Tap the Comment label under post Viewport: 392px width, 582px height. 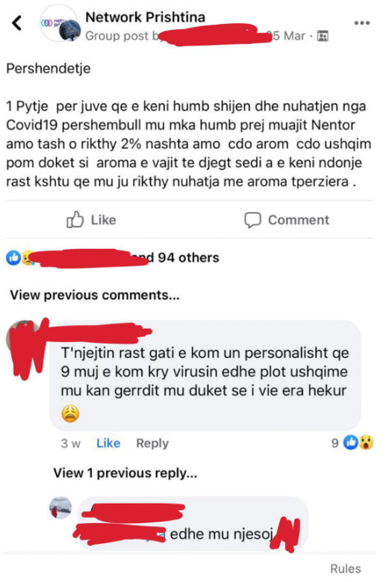(299, 220)
